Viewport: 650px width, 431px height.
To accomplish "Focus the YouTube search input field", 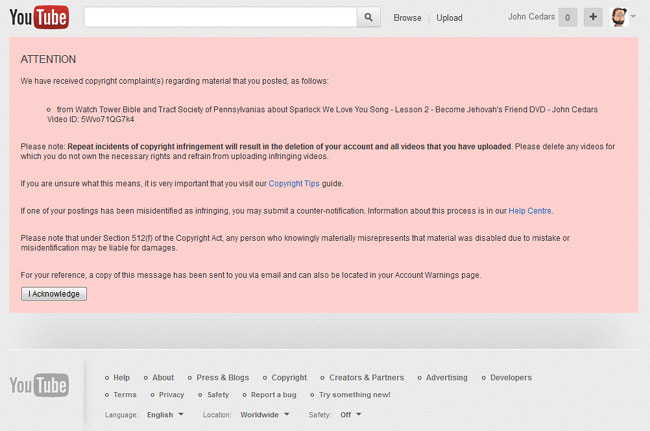I will [x=220, y=17].
